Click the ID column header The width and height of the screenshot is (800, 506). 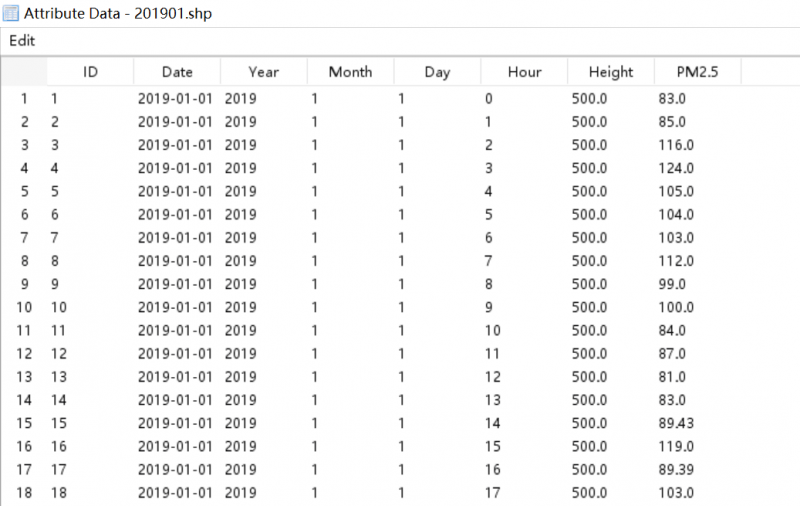click(x=90, y=72)
